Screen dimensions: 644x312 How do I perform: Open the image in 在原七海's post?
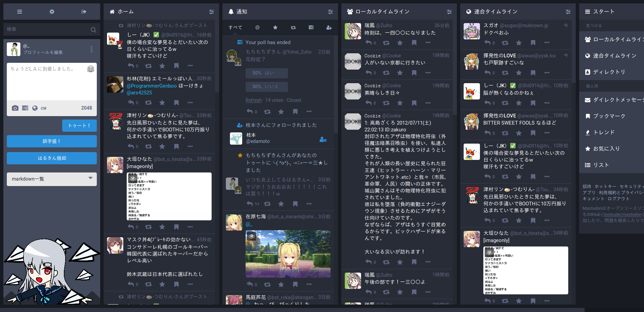288,254
